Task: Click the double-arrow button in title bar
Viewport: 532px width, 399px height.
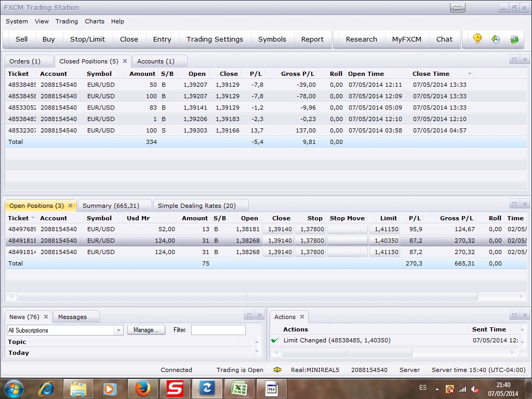Action: (x=457, y=8)
